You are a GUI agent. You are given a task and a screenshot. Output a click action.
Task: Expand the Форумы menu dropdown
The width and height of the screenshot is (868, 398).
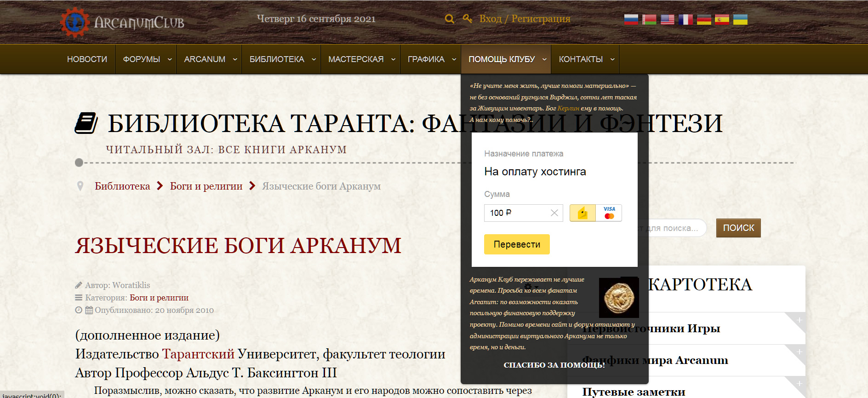[169, 59]
